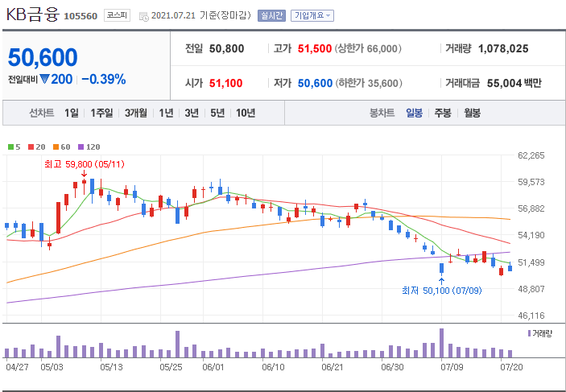Select the 1일 line chart tab
The image size is (566, 392).
(72, 113)
